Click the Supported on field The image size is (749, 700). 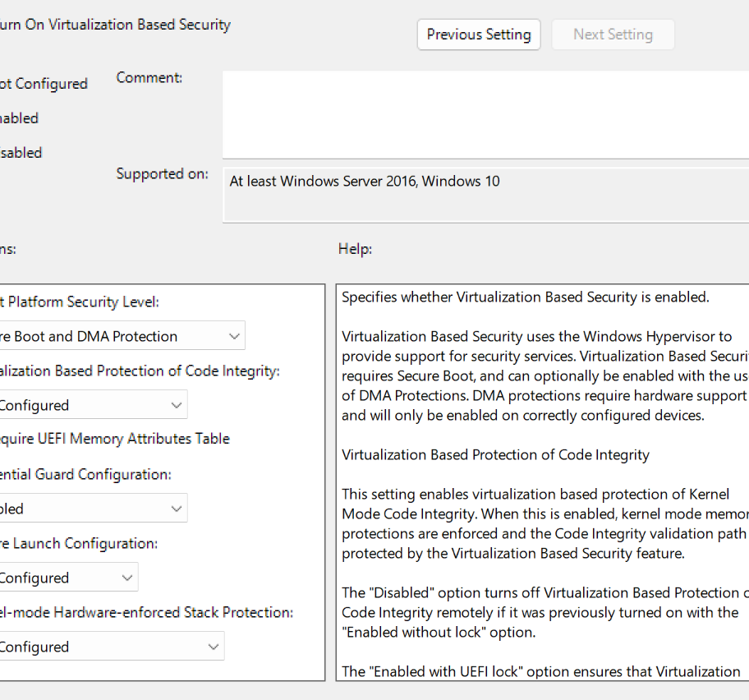[x=485, y=194]
